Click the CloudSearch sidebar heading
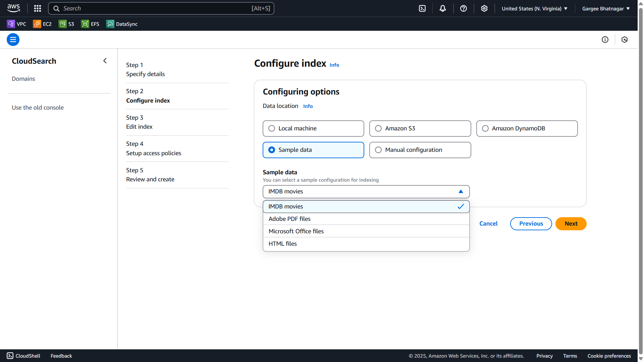The height and width of the screenshot is (362, 644). pos(34,61)
